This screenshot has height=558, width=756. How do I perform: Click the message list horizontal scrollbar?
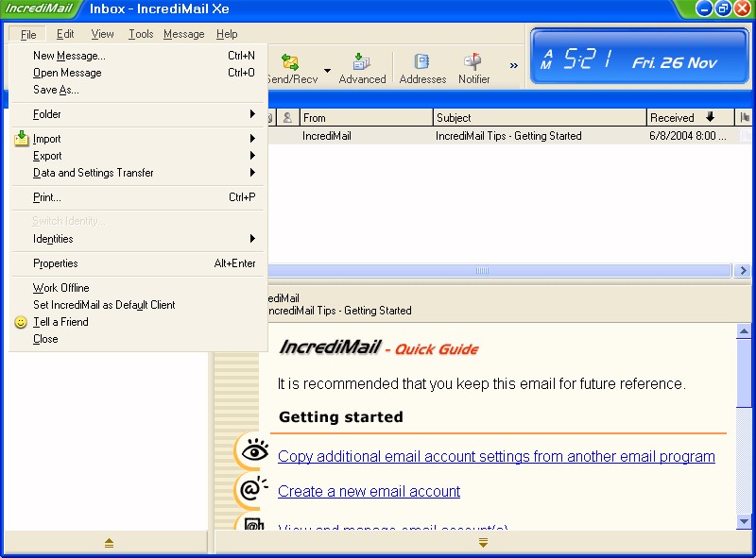482,271
